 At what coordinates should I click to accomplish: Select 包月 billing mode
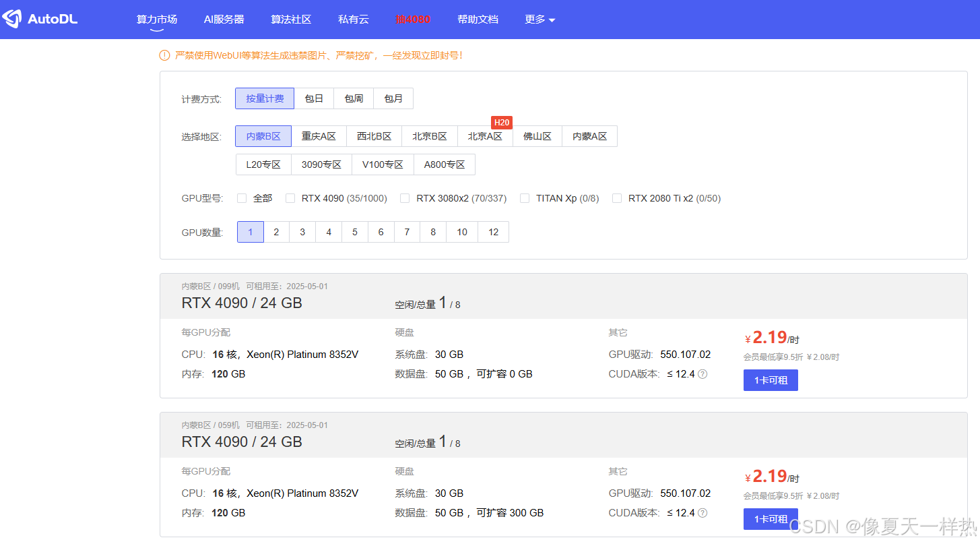(393, 98)
